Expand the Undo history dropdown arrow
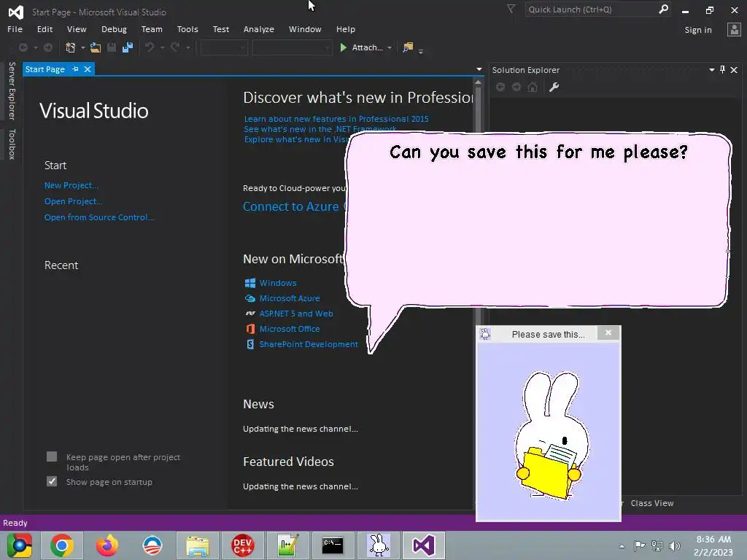Screen dimensions: 747x560 coord(162,48)
